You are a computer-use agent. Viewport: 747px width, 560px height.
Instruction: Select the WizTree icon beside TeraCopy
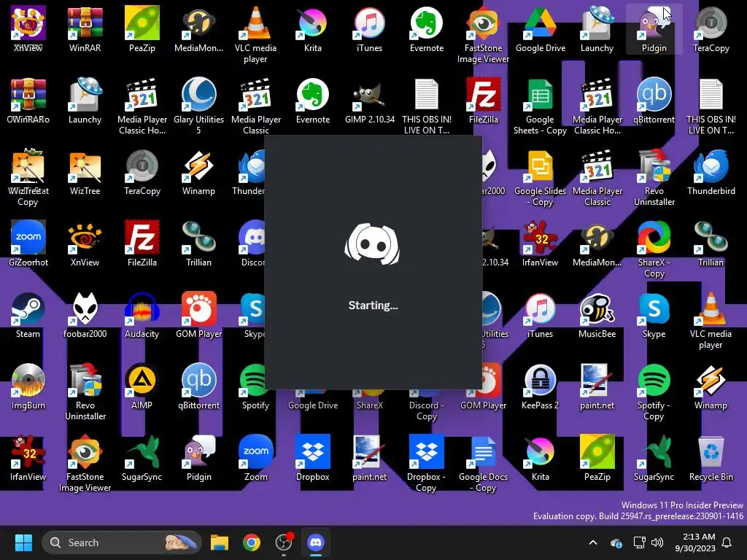85,172
